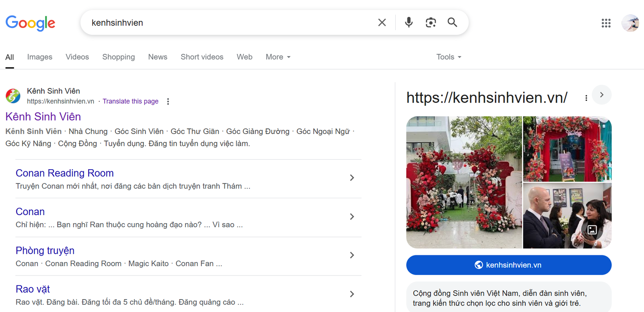The height and width of the screenshot is (312, 644).
Task: Open red curtain flower gate thumbnail
Action: [567, 149]
